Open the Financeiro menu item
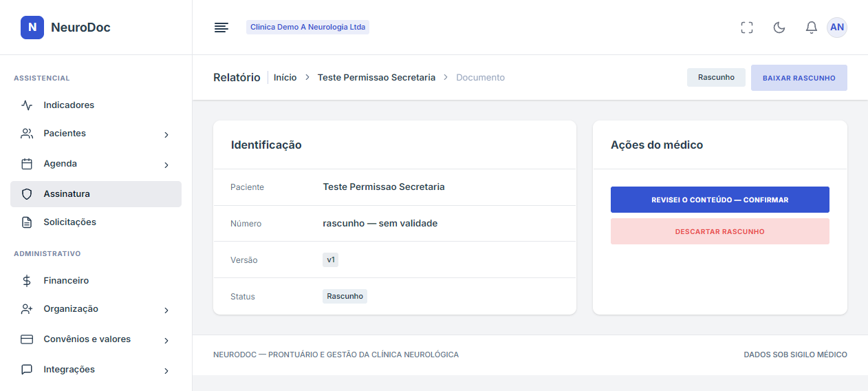 coord(96,281)
